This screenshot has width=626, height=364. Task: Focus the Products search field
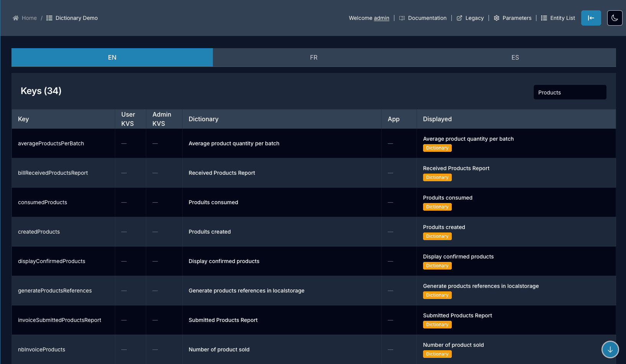pyautogui.click(x=570, y=92)
